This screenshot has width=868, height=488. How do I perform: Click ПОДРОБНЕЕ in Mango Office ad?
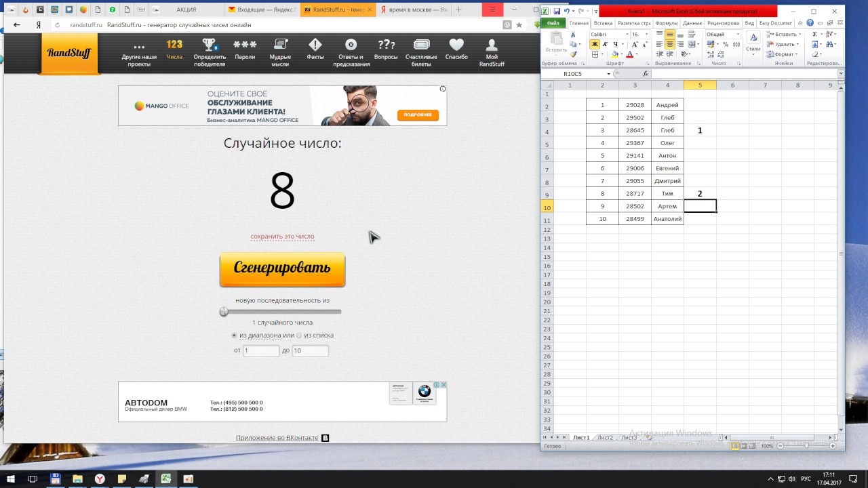(x=418, y=115)
